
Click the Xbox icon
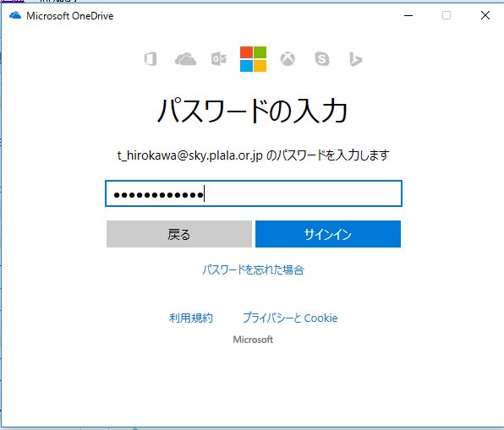click(288, 59)
